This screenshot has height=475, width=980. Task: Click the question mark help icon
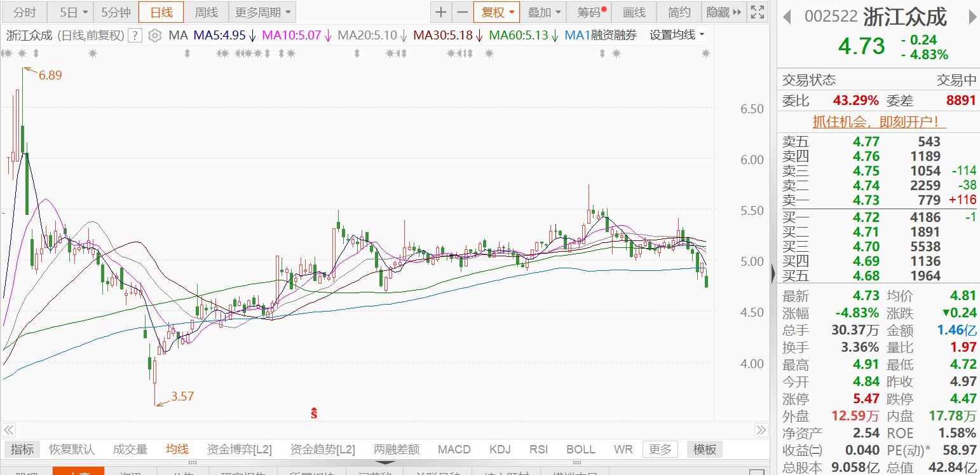(x=135, y=36)
